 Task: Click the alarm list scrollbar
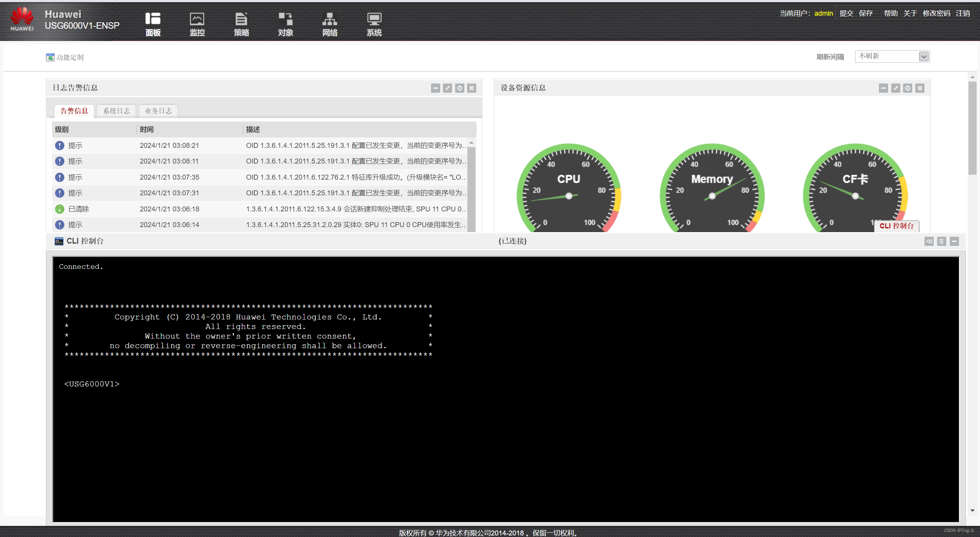[472, 188]
